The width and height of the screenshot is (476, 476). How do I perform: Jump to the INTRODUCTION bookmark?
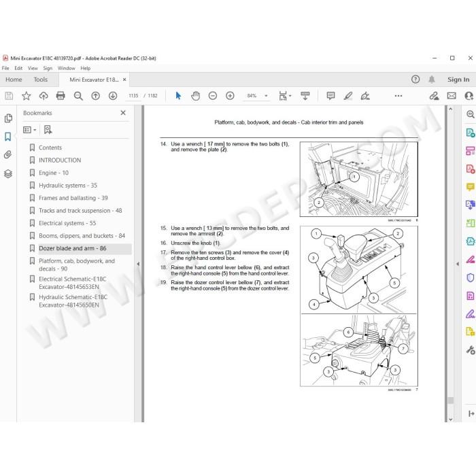pyautogui.click(x=60, y=160)
